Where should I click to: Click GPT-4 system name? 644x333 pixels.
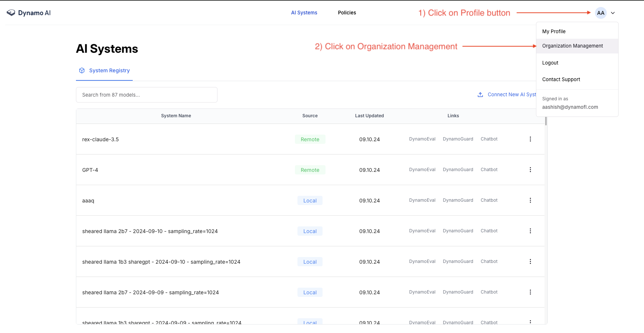90,170
